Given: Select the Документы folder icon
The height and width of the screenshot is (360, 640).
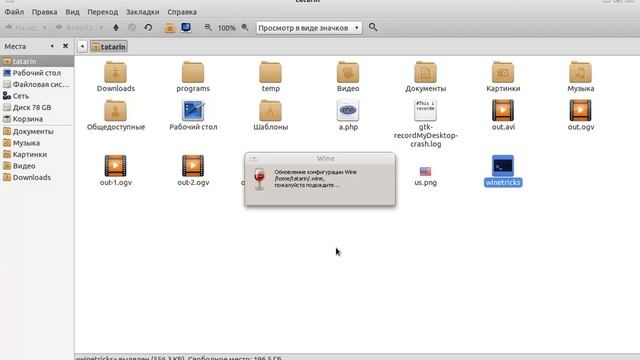Looking at the screenshot, I should 425,73.
